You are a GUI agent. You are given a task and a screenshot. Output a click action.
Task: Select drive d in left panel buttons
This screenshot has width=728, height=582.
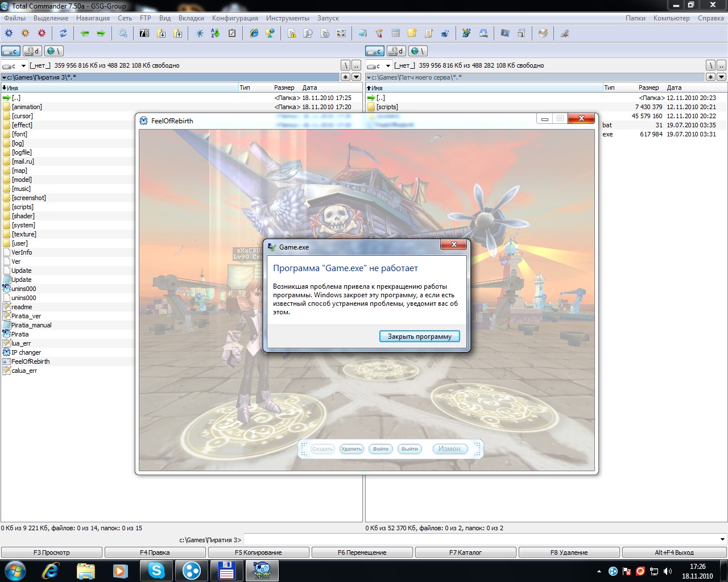32,51
